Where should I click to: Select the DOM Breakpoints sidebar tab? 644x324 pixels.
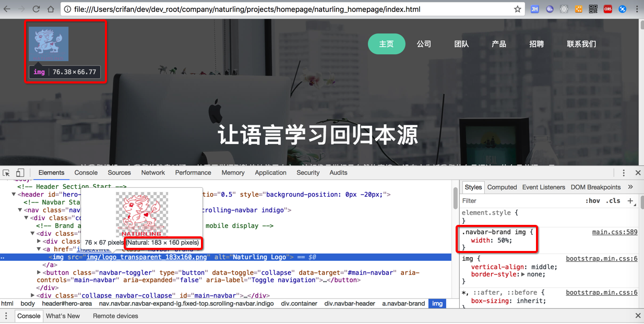pos(595,187)
